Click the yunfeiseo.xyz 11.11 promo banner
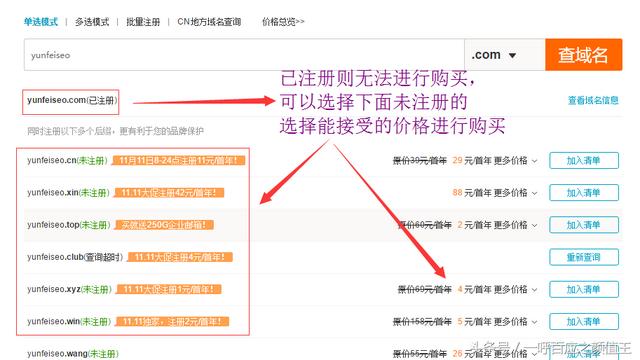 (169, 289)
